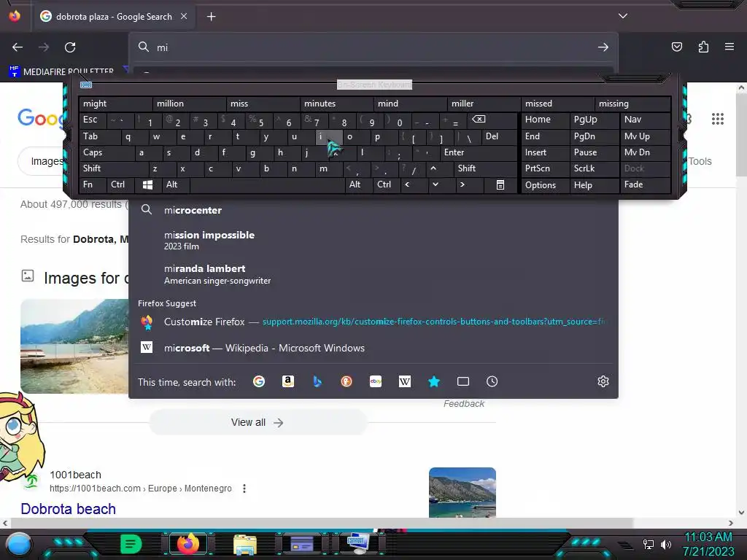This screenshot has height=560, width=747.
Task: Toggle the Caps key on keyboard
Action: click(x=107, y=152)
